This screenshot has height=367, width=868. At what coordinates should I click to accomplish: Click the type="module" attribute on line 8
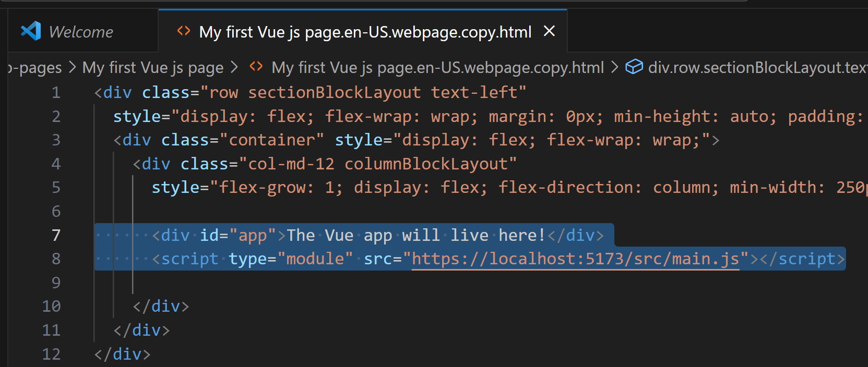tap(291, 259)
